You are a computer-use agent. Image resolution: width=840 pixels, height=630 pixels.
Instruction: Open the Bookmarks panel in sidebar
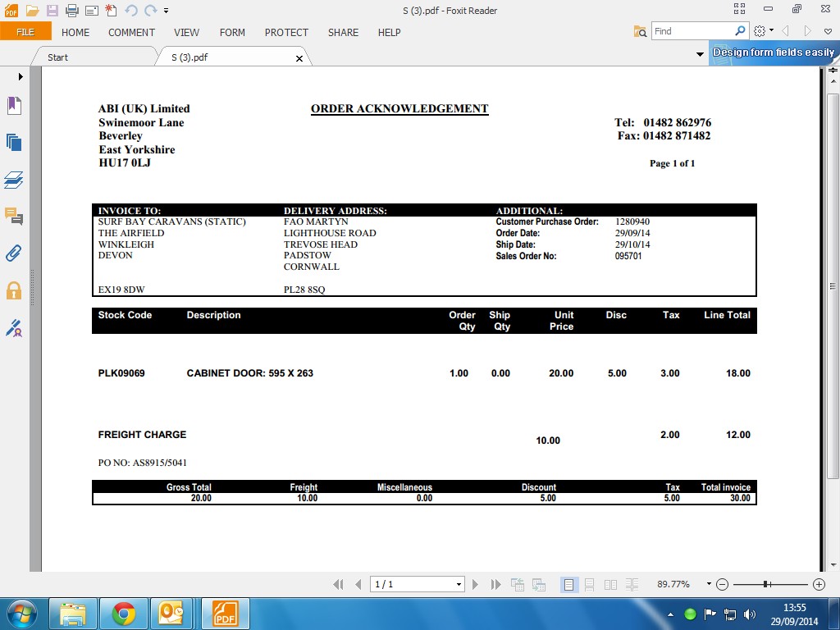point(14,105)
